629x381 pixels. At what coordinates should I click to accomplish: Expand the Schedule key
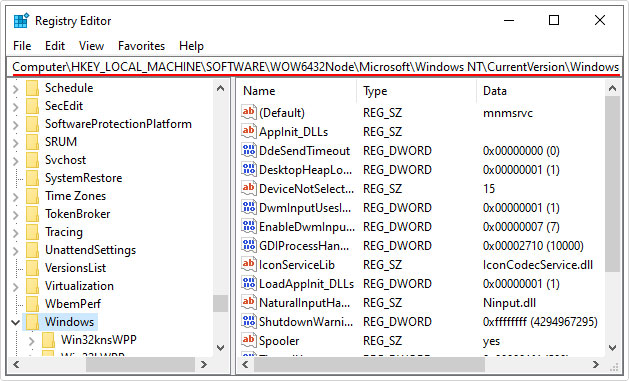(x=16, y=89)
